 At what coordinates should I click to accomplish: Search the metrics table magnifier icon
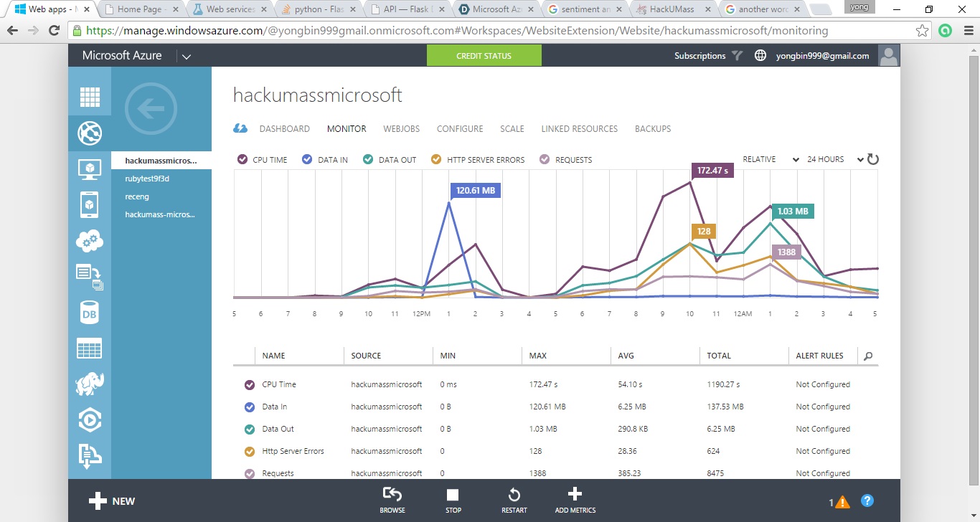(x=868, y=356)
